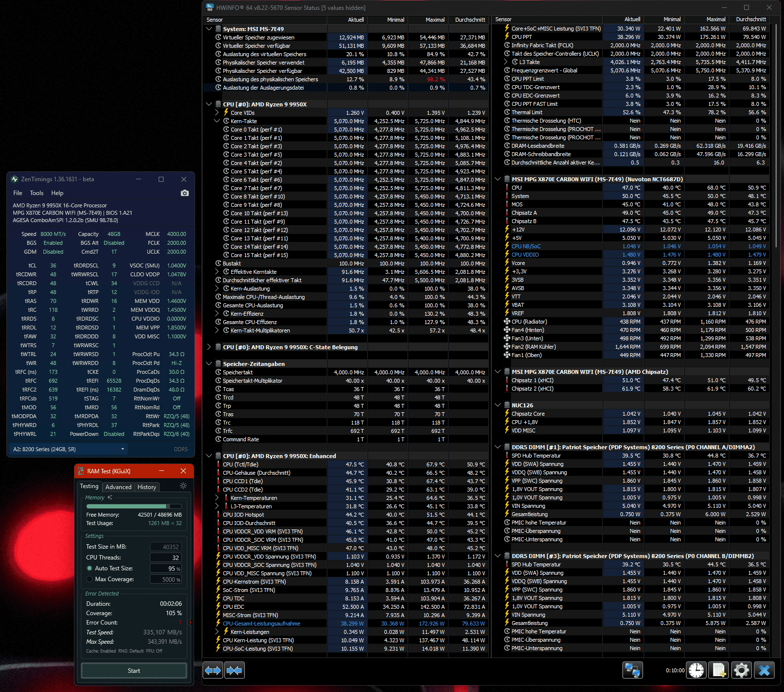
Task: Click the right Minimal column header in HWiNFO
Action: (663, 20)
